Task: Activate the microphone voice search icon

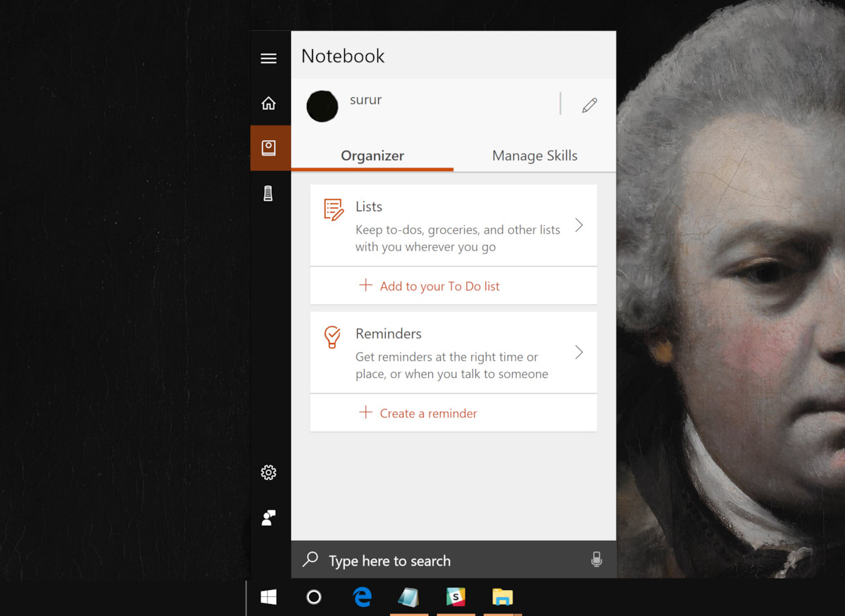Action: click(x=596, y=560)
